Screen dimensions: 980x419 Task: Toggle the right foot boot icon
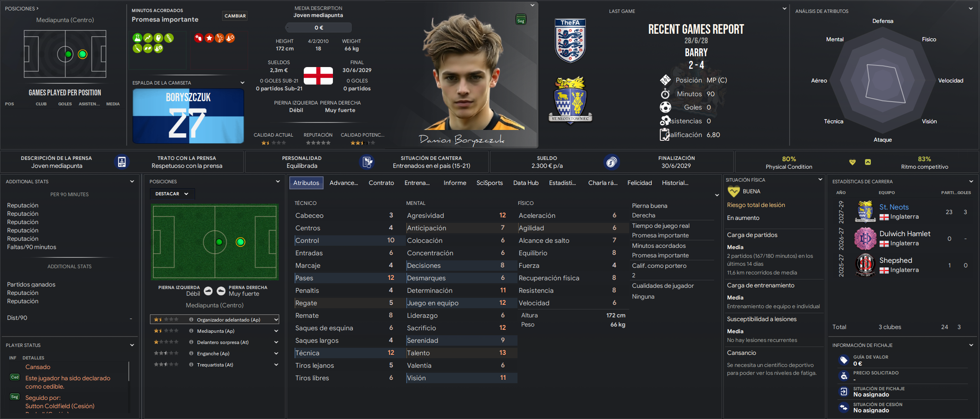pos(221,291)
